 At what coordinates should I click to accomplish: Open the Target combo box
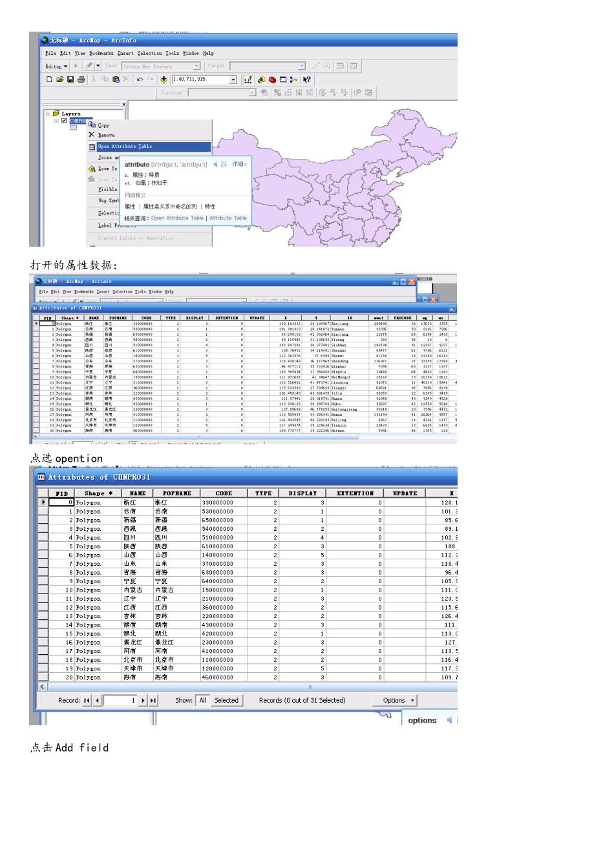(x=268, y=66)
